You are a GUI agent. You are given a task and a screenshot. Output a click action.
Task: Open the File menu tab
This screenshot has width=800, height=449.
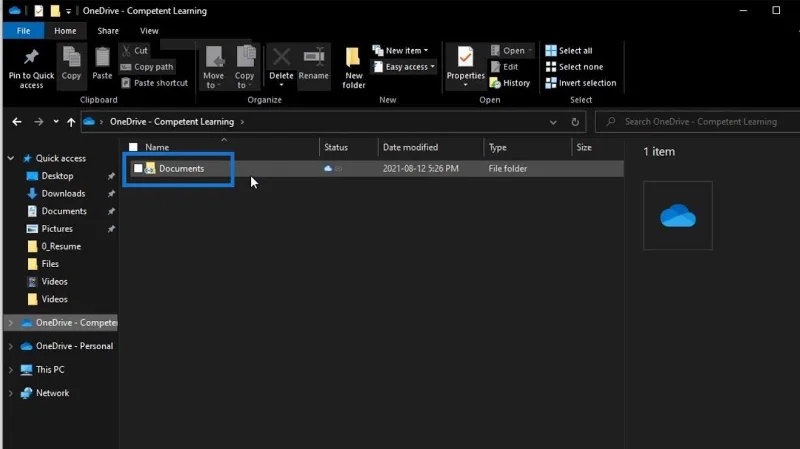(x=23, y=31)
